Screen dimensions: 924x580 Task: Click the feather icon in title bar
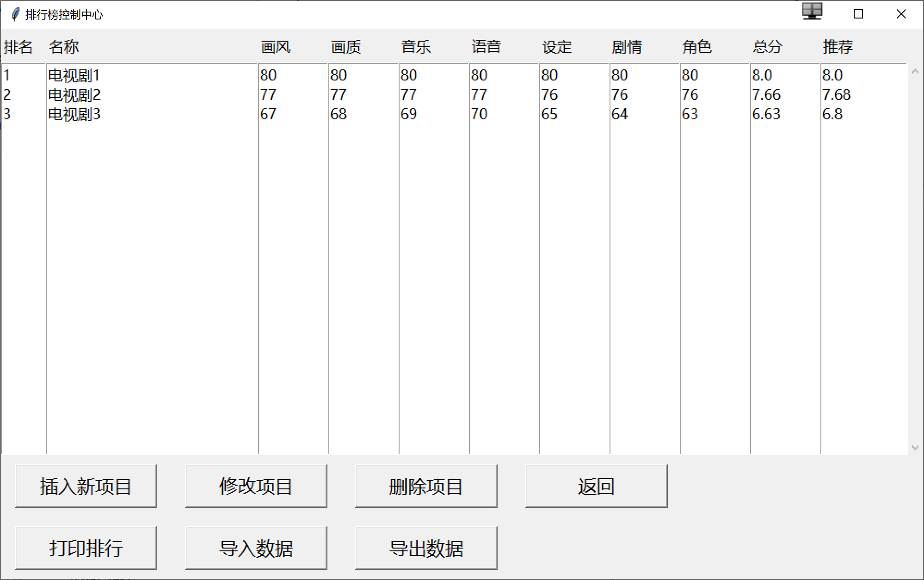[x=15, y=14]
